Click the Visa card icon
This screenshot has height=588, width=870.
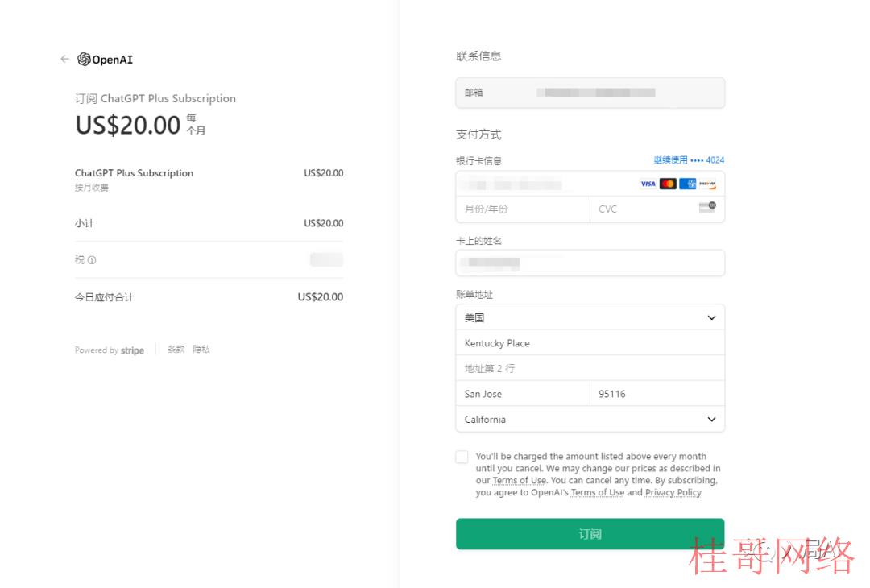(648, 184)
